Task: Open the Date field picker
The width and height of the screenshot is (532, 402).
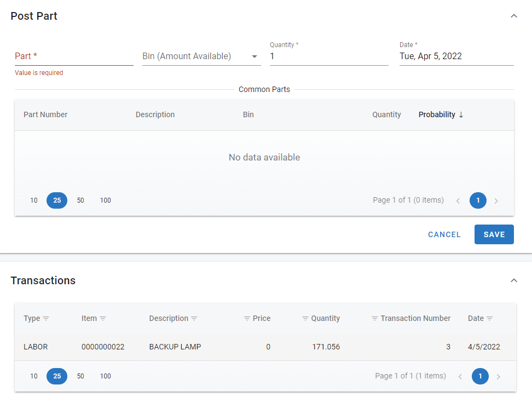Action: click(x=456, y=56)
